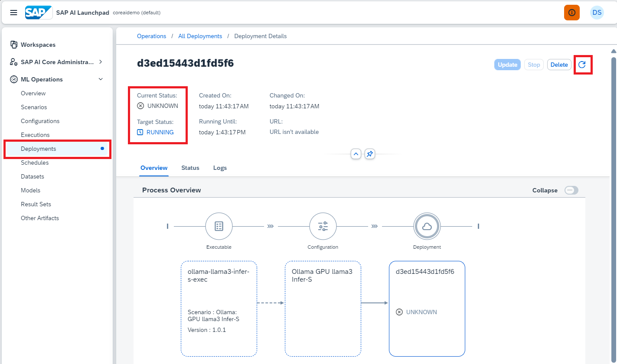Click the Executable step circle icon
617x364 pixels.
[x=219, y=226]
